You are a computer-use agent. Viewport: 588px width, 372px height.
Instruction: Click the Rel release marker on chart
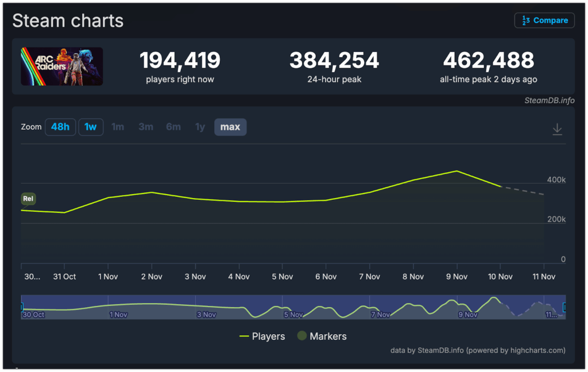point(28,199)
